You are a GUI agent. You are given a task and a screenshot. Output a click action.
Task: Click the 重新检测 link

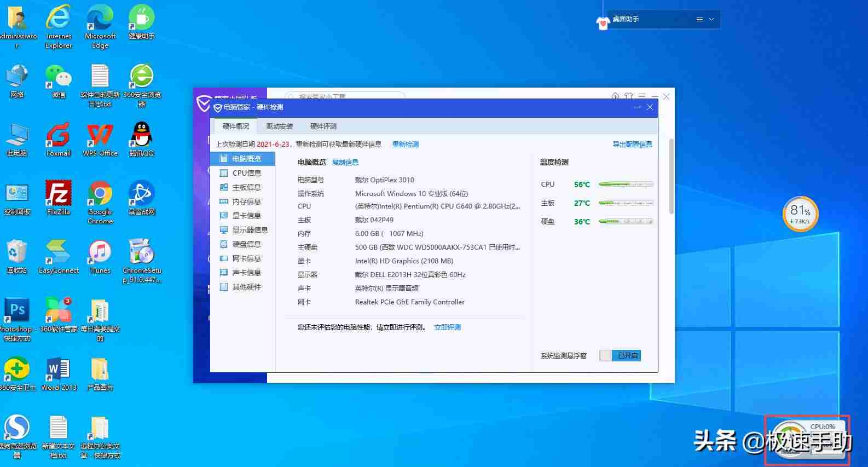(x=406, y=145)
